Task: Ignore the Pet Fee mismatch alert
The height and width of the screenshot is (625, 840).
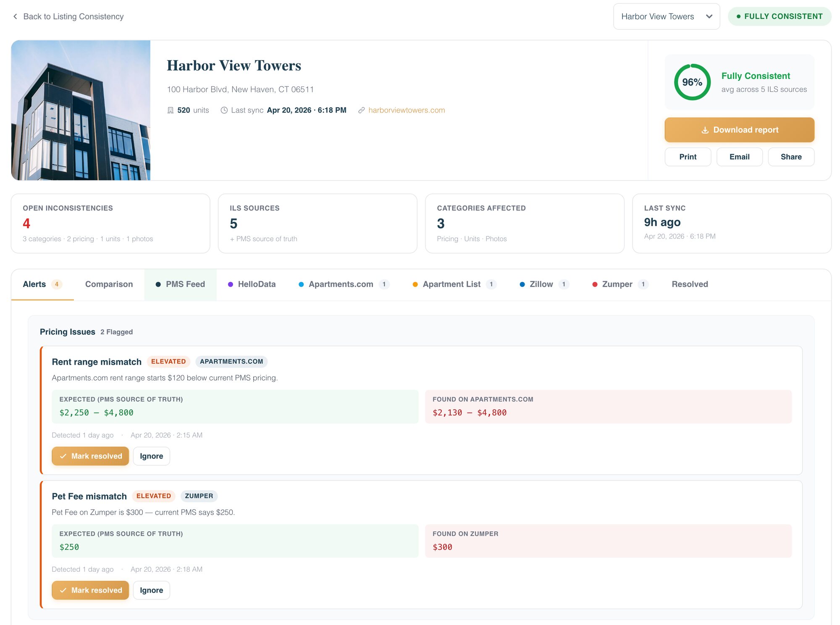Action: click(151, 591)
